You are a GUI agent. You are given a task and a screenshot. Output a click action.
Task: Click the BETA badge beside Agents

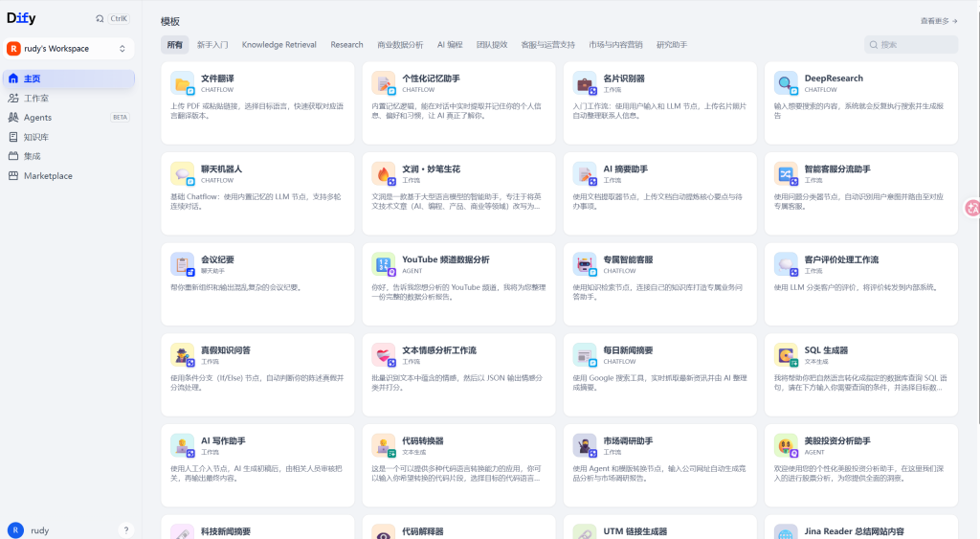click(x=120, y=118)
